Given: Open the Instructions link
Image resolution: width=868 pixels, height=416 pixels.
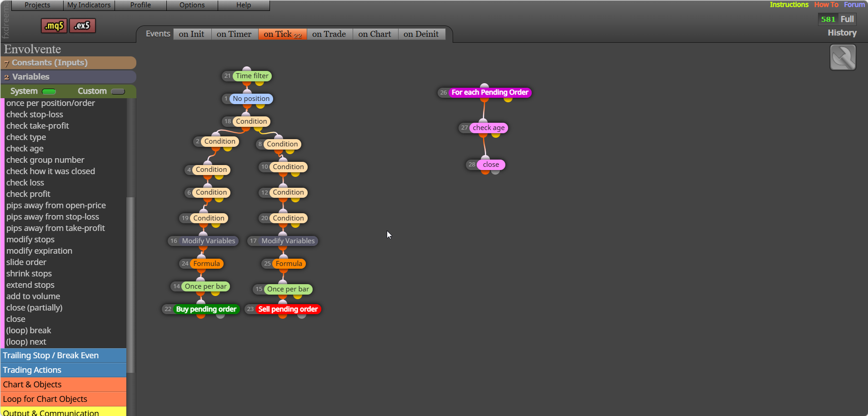Looking at the screenshot, I should [789, 5].
